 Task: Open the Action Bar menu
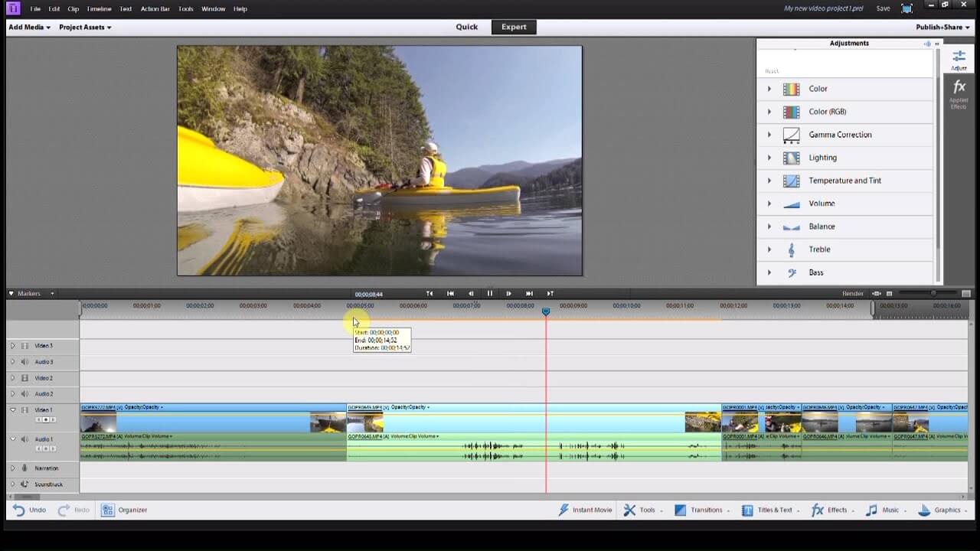pyautogui.click(x=155, y=9)
